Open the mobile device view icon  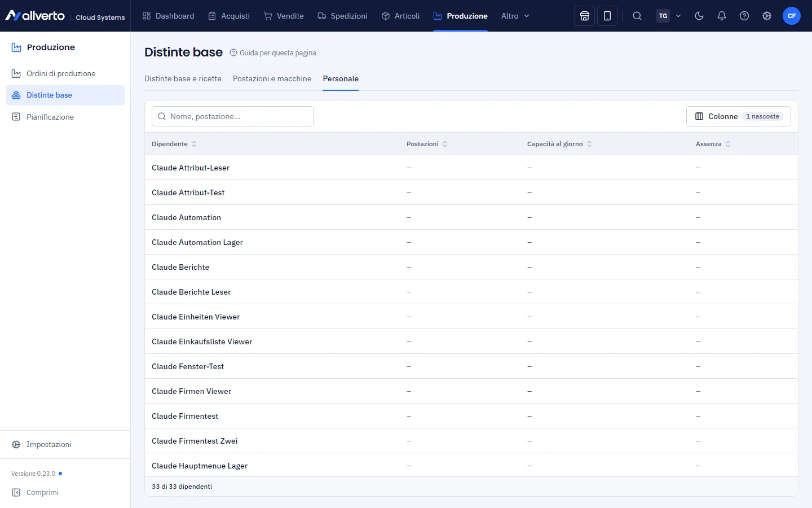(607, 16)
